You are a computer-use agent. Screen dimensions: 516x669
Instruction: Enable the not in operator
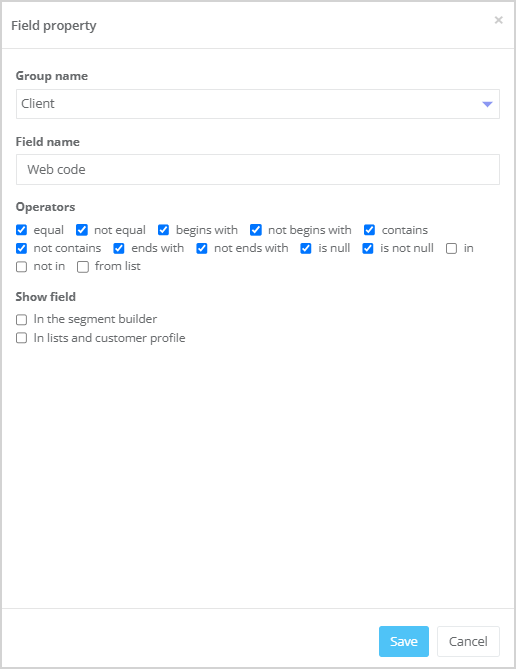[21, 267]
